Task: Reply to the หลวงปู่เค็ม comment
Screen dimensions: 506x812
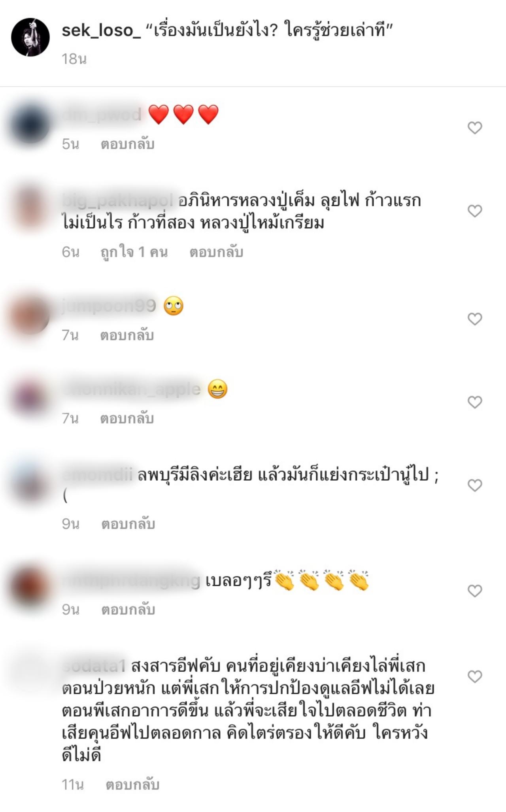Action: tap(216, 252)
